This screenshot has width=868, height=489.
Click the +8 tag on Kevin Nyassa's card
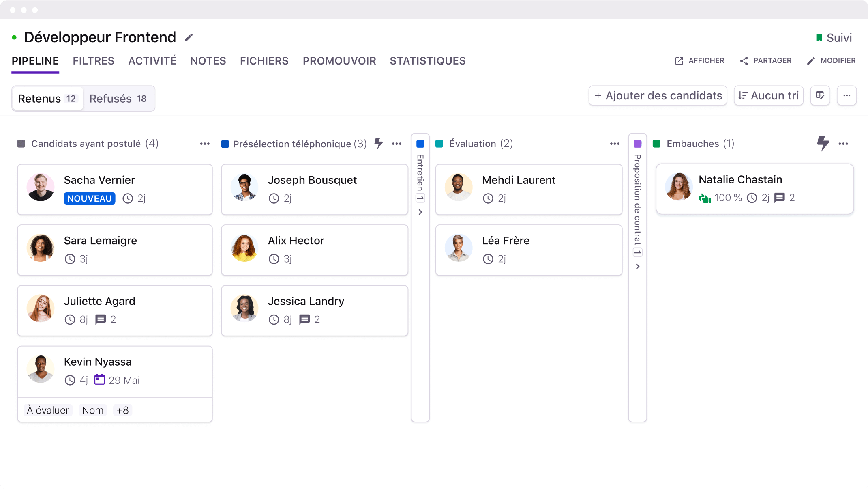pos(122,410)
